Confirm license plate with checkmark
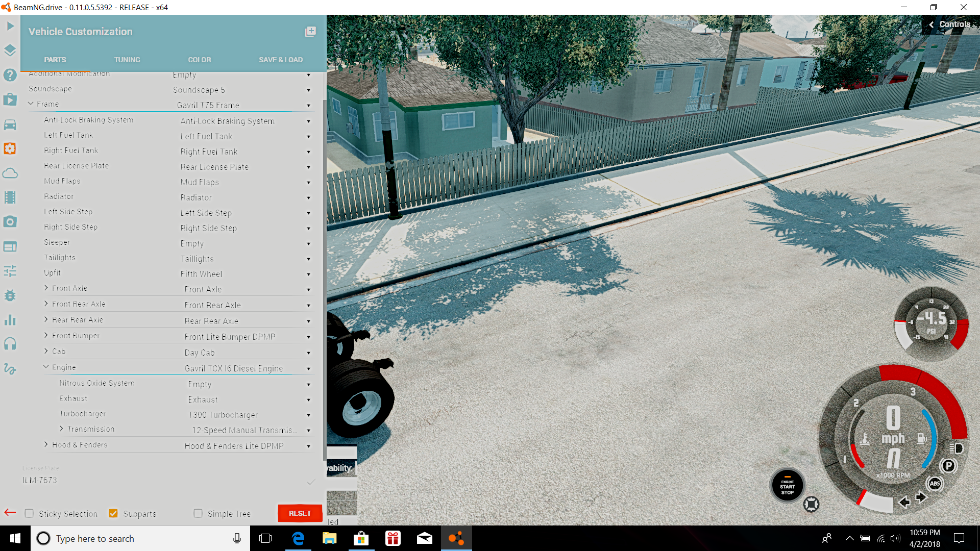Screen dimensions: 980x551 tap(311, 482)
